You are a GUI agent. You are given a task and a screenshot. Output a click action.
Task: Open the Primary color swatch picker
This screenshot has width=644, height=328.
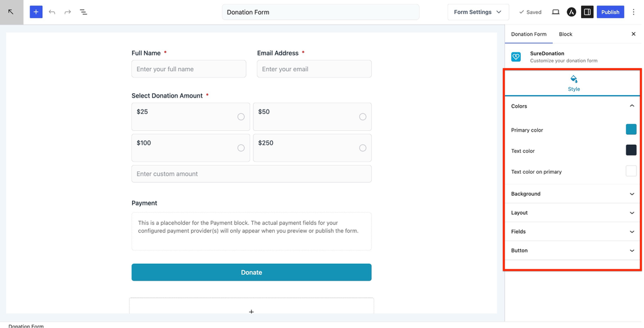631,130
